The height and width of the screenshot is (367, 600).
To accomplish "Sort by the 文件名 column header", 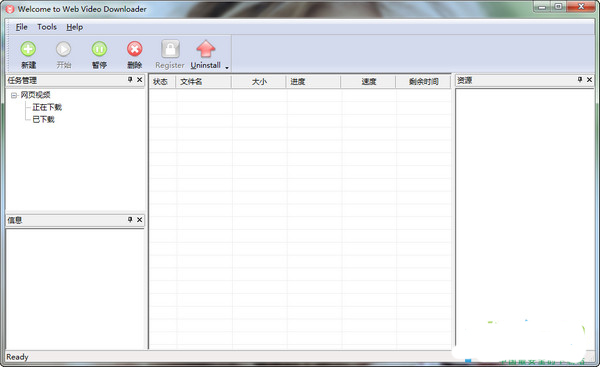I will (203, 82).
